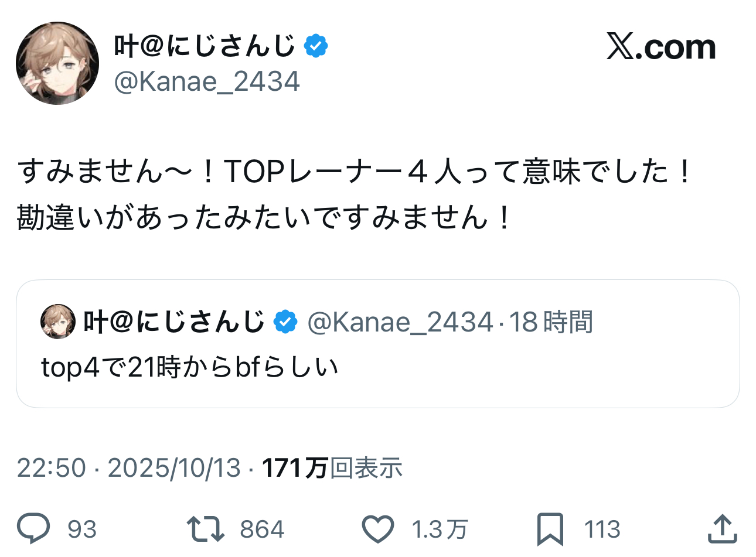Bookmark this post

550,529
